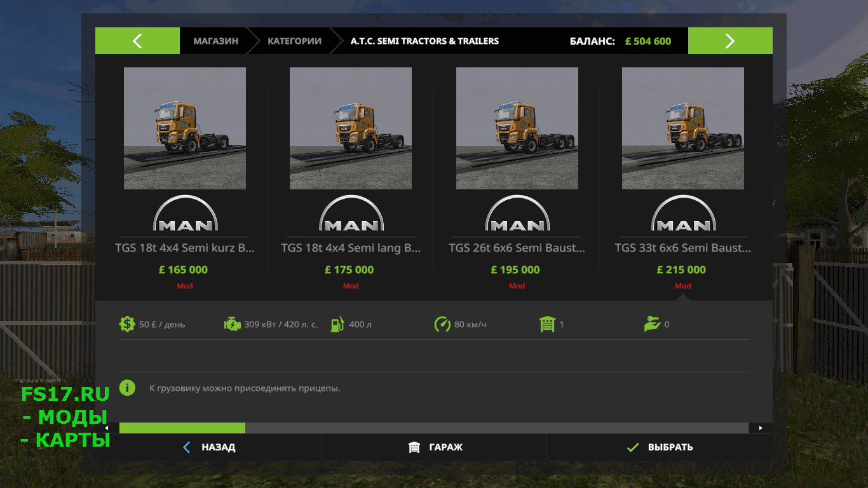Go to next shop category with right arrow
The width and height of the screenshot is (868, 488).
730,41
